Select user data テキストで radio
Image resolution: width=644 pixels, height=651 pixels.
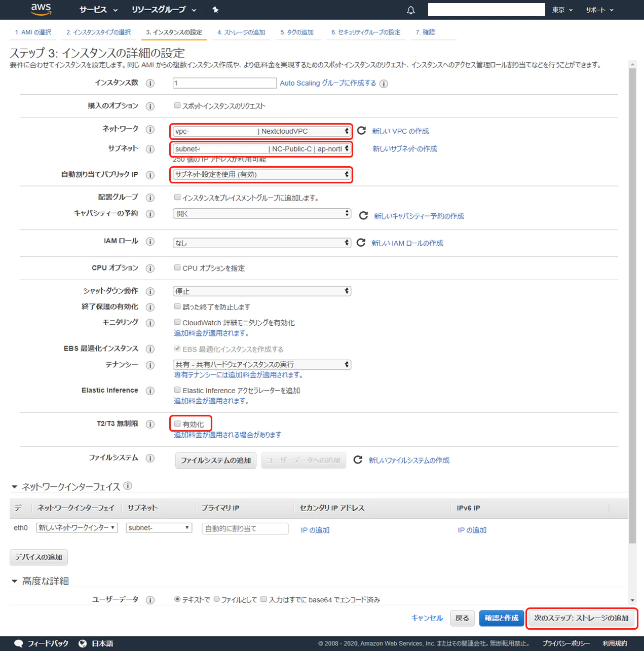pos(177,599)
